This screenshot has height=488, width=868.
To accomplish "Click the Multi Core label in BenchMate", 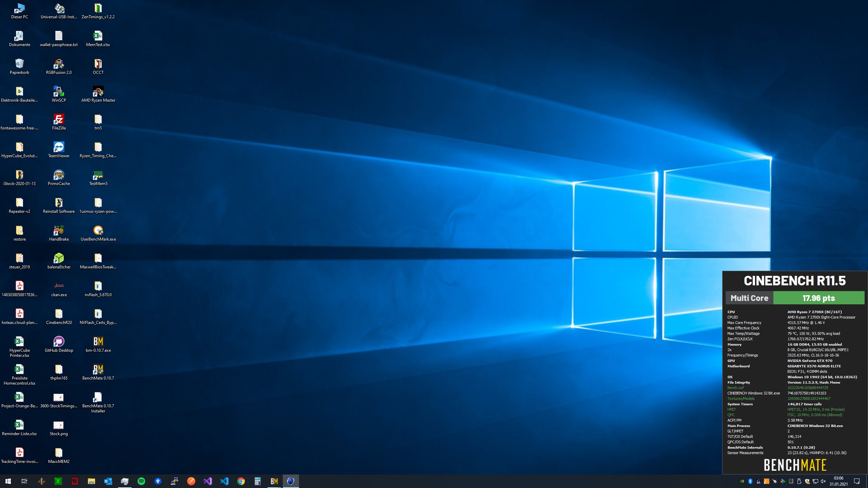I will [749, 298].
